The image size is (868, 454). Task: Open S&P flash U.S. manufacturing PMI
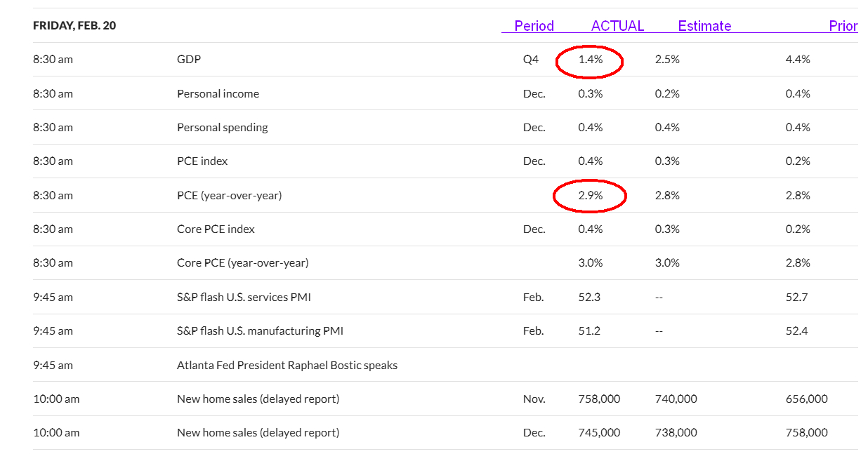pyautogui.click(x=260, y=331)
